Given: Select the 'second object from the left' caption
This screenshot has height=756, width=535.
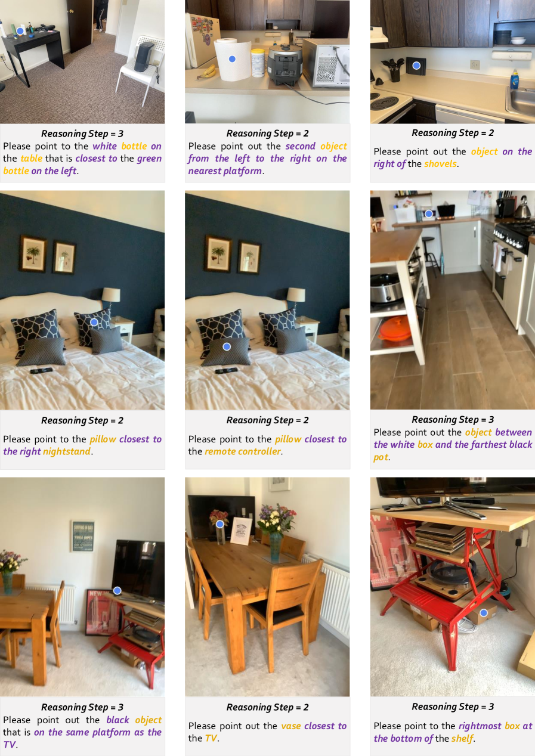Looking at the screenshot, I should click(x=267, y=159).
